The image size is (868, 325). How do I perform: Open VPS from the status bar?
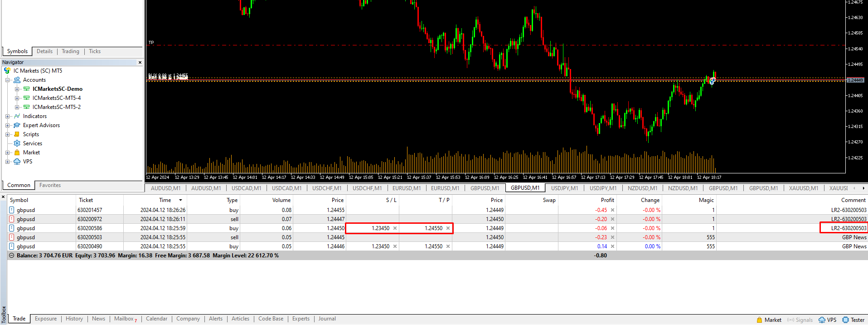click(827, 320)
